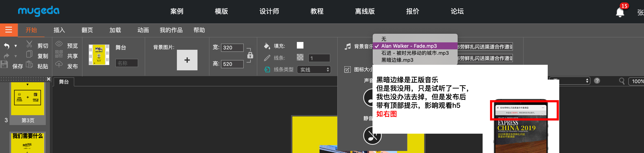This screenshot has height=153, width=644.
Task: Expand the redo history dropdown arrow
Action: 15,56
